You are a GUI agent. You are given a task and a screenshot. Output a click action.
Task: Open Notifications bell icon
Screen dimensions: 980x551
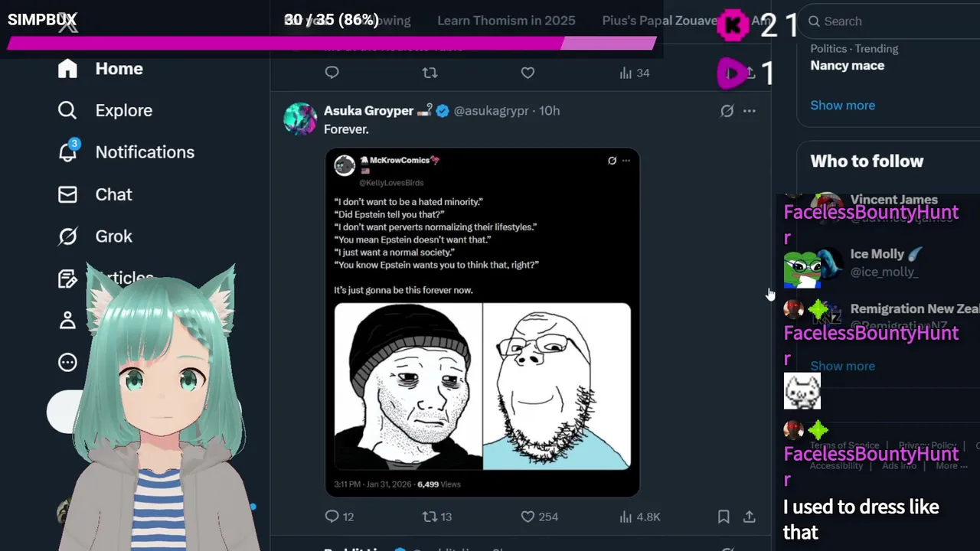[x=67, y=152]
